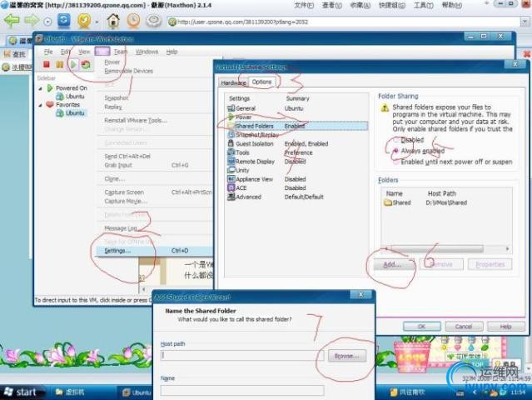Viewport: 532px width, 400px height.
Task: Select Advanced in the settings list
Action: click(x=244, y=197)
